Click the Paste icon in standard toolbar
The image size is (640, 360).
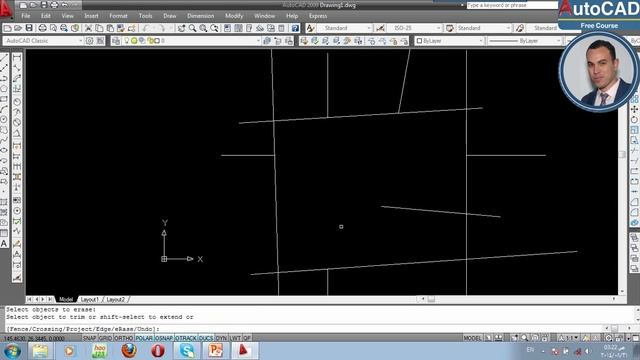[110, 28]
